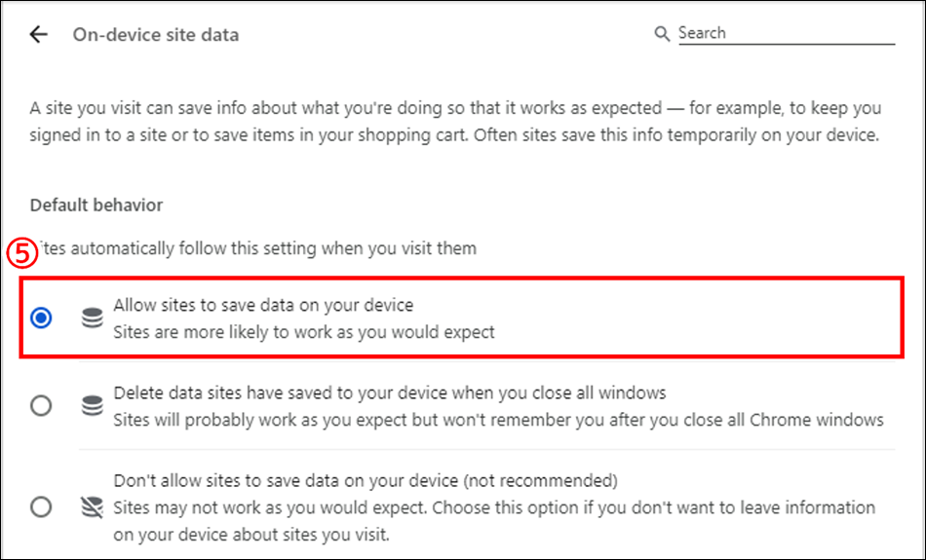Image resolution: width=926 pixels, height=560 pixels.
Task: Click the 'Allow sites to save data on your device' label
Action: coord(263,305)
